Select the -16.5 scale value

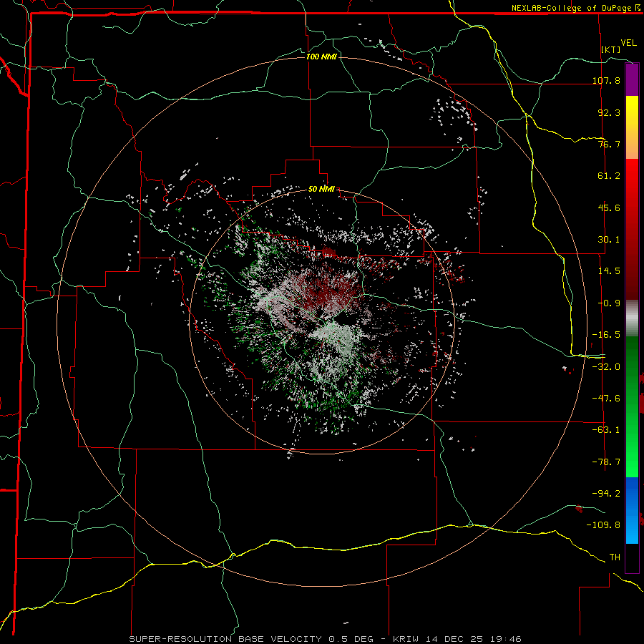[x=606, y=335]
